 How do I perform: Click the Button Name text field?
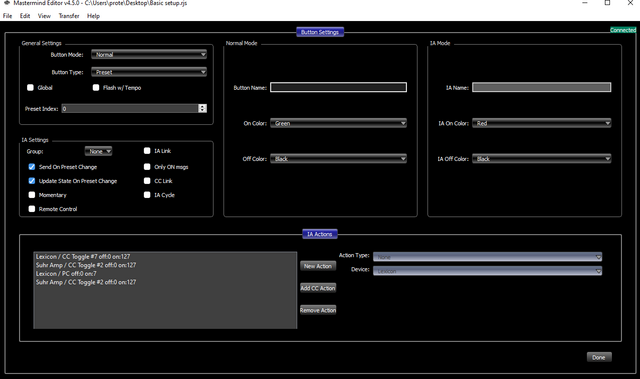(338, 87)
